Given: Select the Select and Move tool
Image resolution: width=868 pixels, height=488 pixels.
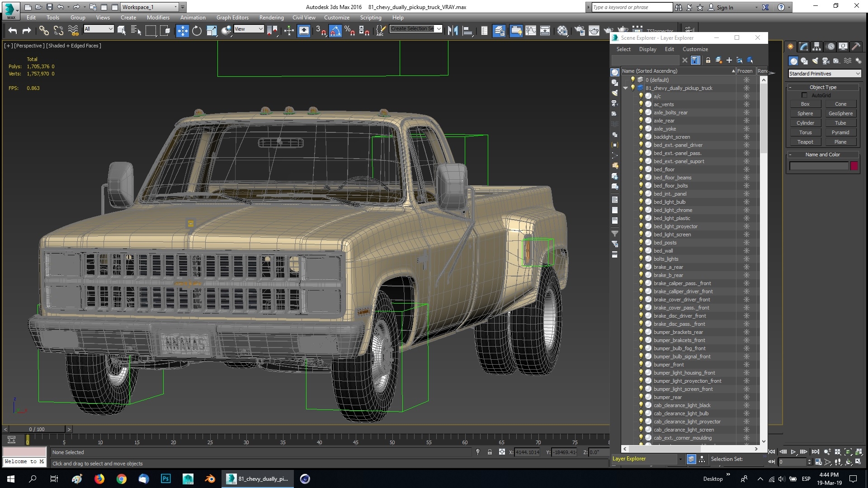Looking at the screenshot, I should coord(182,31).
